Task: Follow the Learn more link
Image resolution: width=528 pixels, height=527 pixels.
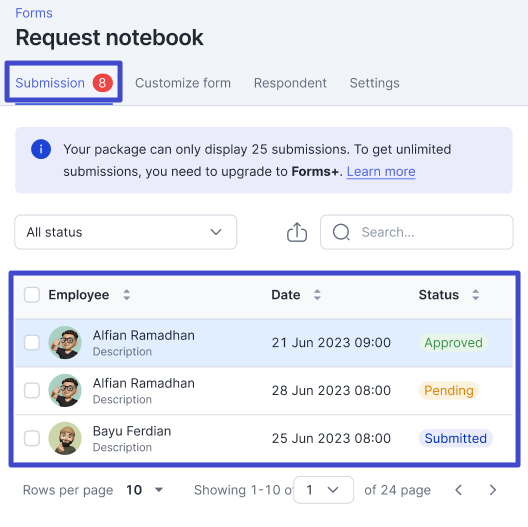Action: (x=381, y=171)
